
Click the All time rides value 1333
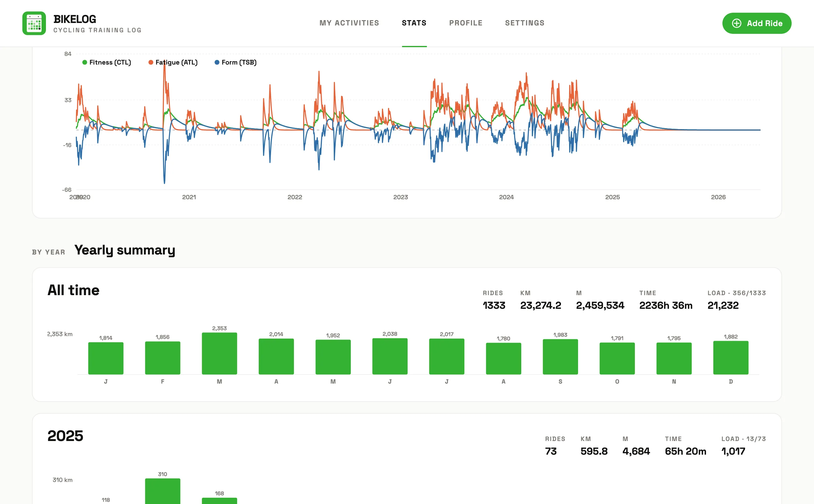pos(494,305)
